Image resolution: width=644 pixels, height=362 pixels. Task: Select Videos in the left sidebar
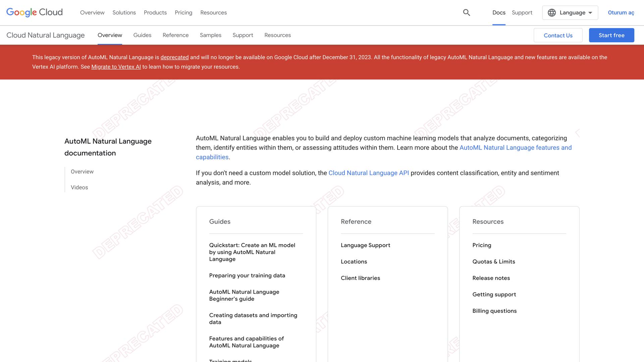pyautogui.click(x=79, y=187)
